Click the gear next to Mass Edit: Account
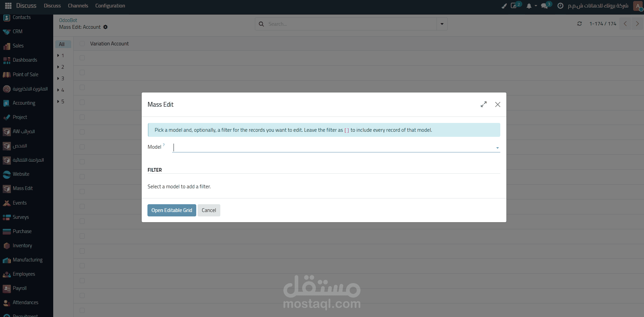The height and width of the screenshot is (317, 644). (105, 27)
